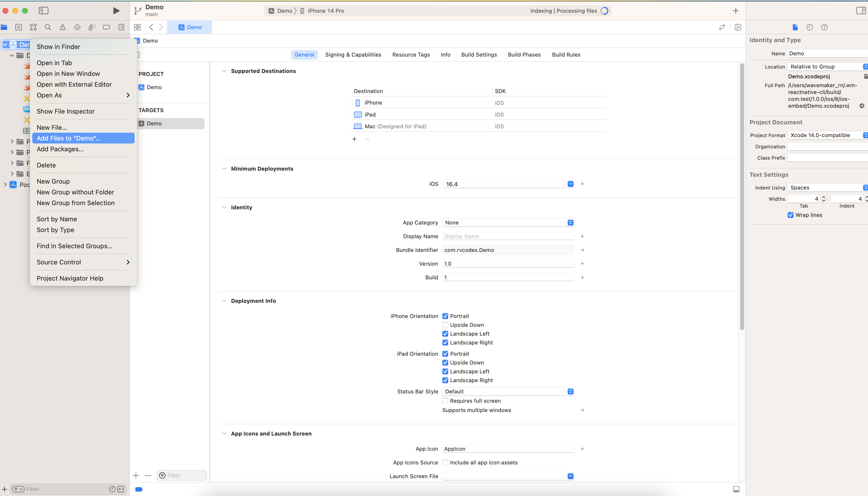Click the Add target destination button
This screenshot has height=496, width=868.
pyautogui.click(x=354, y=139)
